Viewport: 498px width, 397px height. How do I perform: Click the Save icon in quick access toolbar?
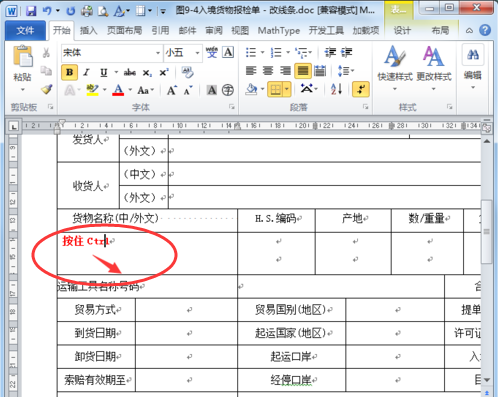(x=31, y=11)
